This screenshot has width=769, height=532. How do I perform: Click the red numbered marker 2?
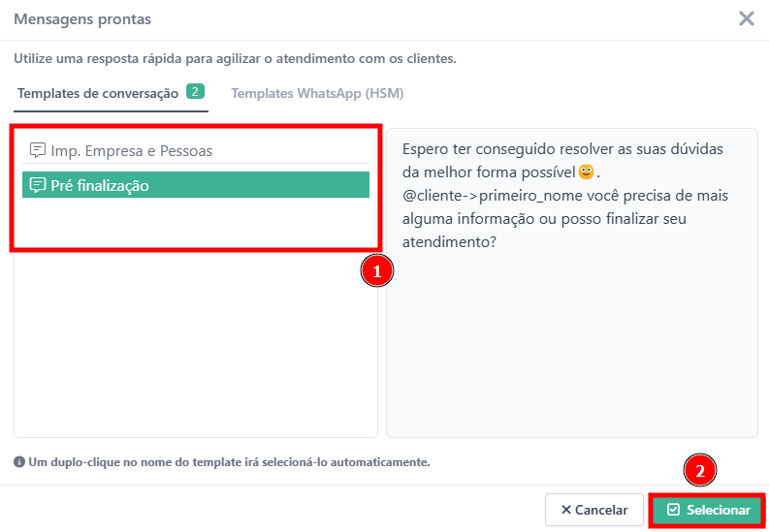tap(698, 470)
